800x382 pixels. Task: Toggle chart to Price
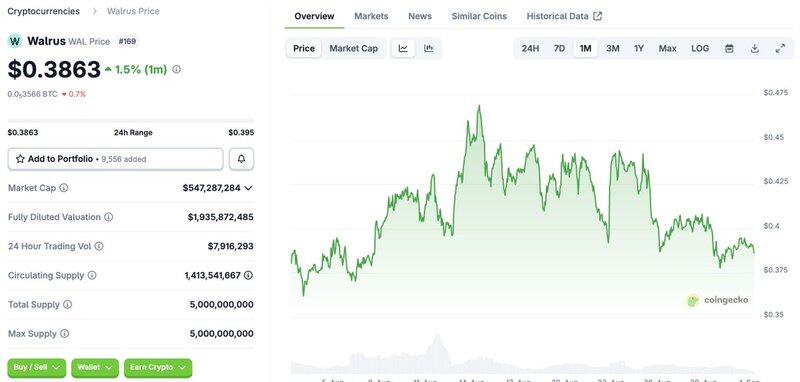(x=304, y=48)
